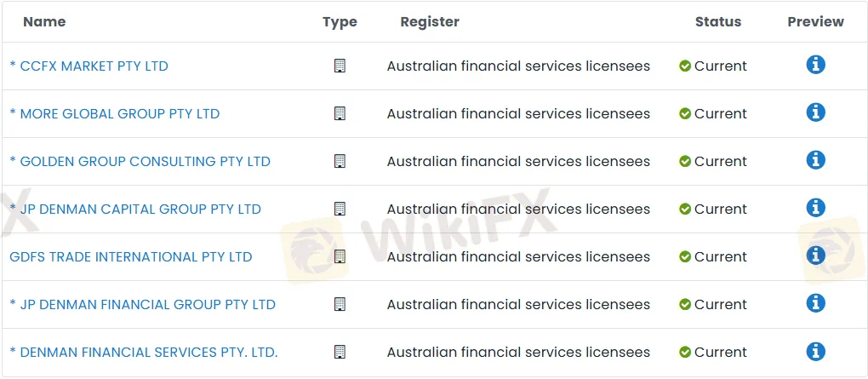Screen dimensions: 868x379
Task: Click the Current status of GDFS TRADE
Action: tap(712, 257)
